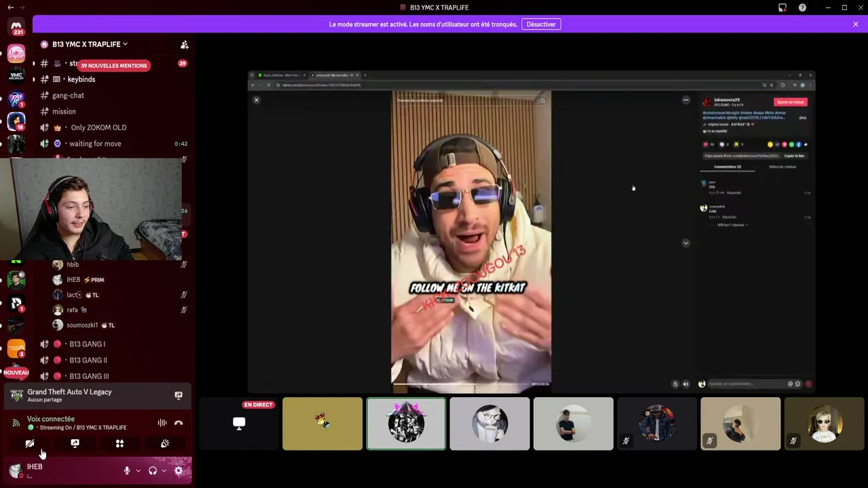Click Suivre en retour in streamed browser
Screen dimensions: 868x488
coord(791,102)
